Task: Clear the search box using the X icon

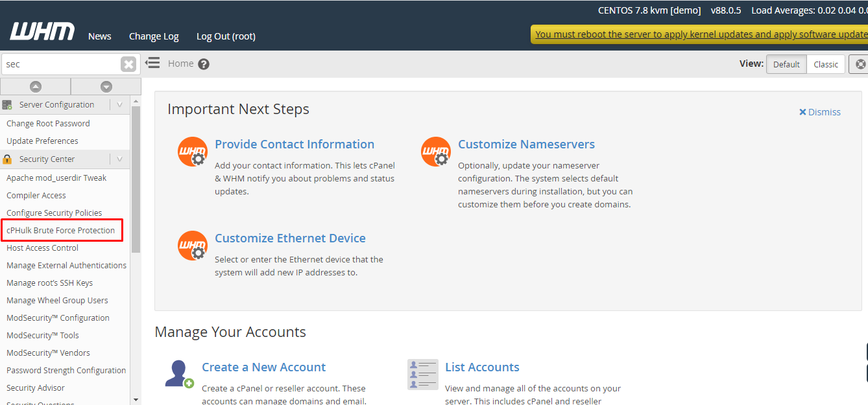Action: coord(128,64)
